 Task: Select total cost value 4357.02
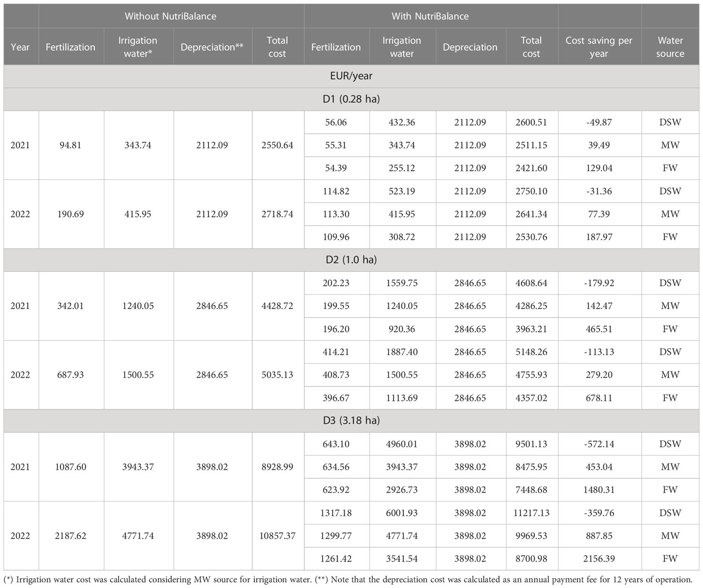(531, 398)
